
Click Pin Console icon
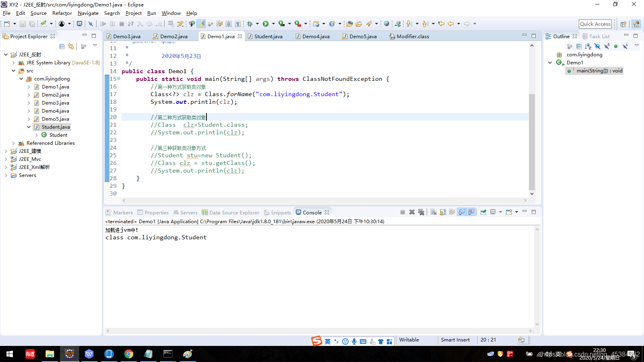(483, 212)
